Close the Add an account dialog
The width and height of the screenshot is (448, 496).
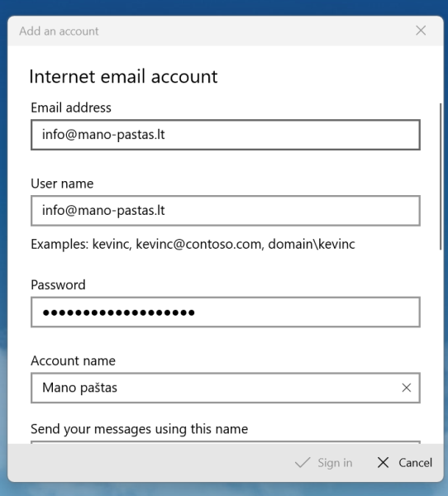click(x=421, y=31)
